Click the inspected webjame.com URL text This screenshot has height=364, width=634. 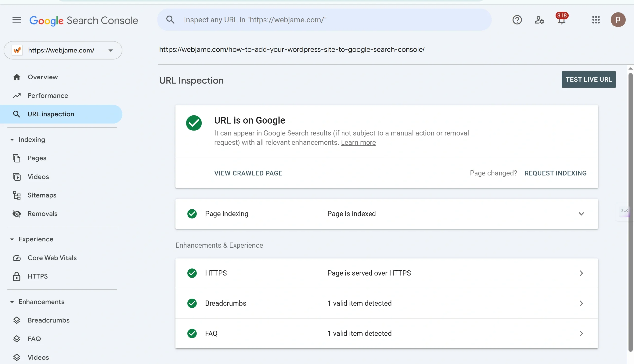tap(292, 49)
